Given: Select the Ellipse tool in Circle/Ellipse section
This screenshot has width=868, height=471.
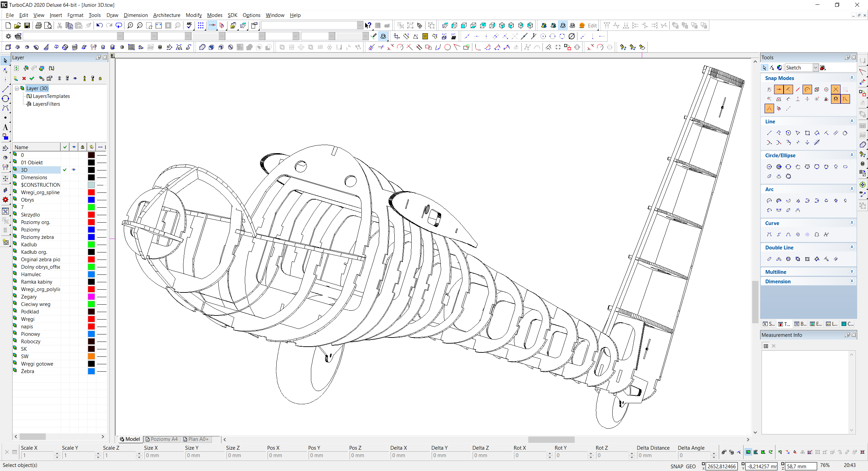Looking at the screenshot, I should pos(845,167).
